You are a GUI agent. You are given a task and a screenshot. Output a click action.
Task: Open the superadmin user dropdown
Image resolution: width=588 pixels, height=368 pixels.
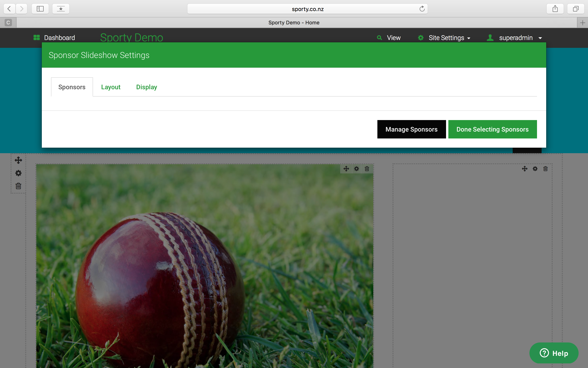tap(520, 38)
